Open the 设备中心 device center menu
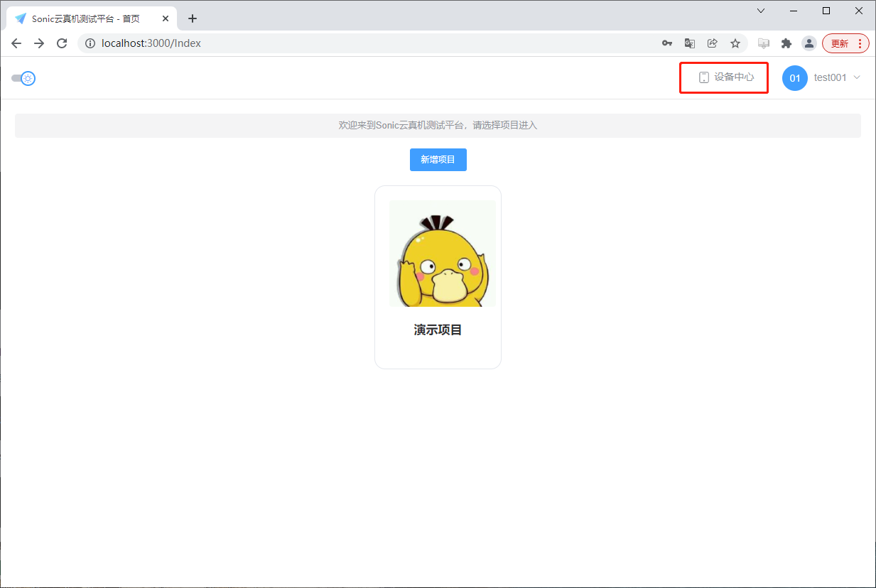876x588 pixels. 725,77
